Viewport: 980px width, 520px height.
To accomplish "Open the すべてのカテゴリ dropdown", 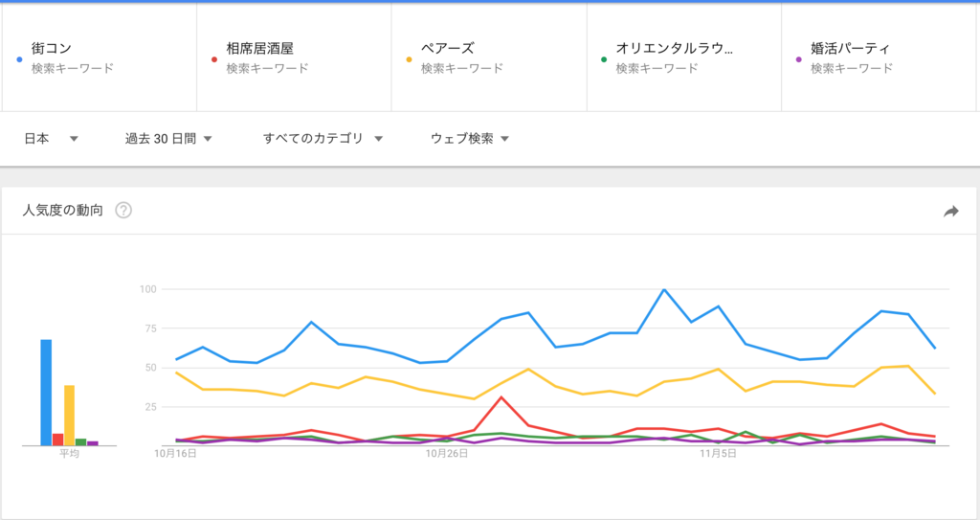I will 323,138.
